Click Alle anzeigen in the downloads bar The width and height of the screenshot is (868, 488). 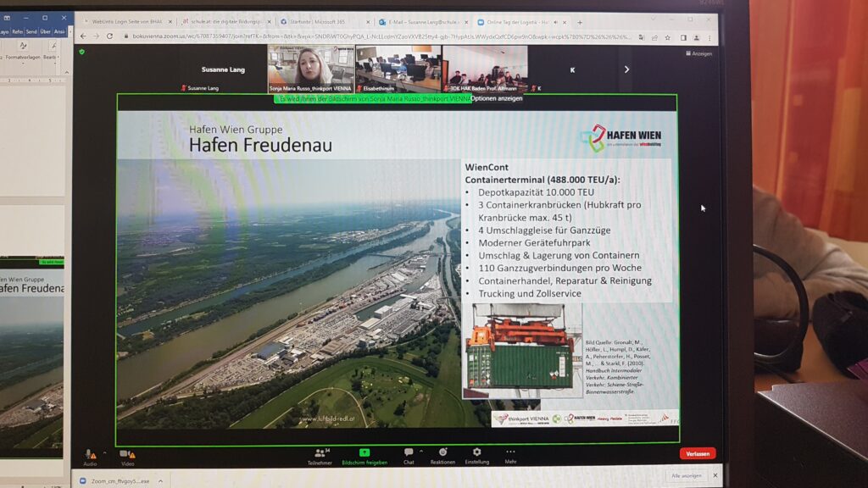pyautogui.click(x=687, y=476)
